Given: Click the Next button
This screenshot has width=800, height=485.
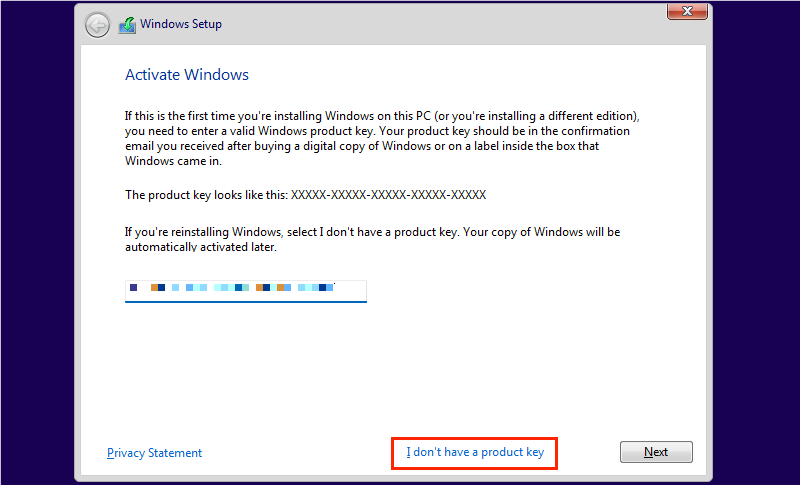Looking at the screenshot, I should click(x=656, y=452).
